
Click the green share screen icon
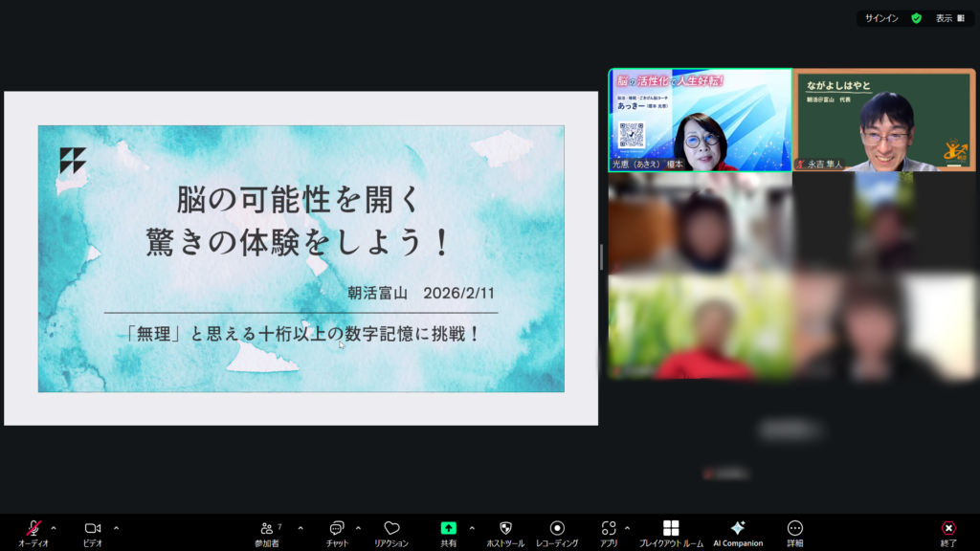pos(448,529)
